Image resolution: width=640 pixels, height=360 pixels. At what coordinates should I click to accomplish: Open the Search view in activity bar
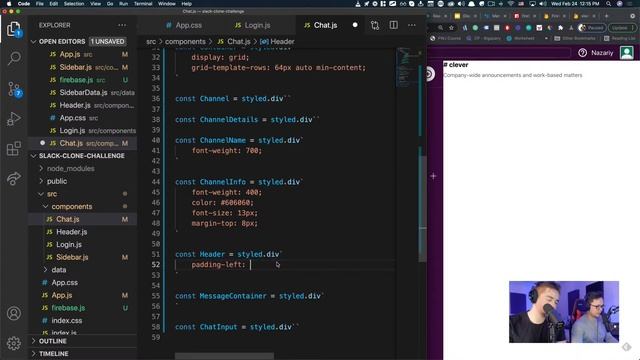tap(14, 58)
